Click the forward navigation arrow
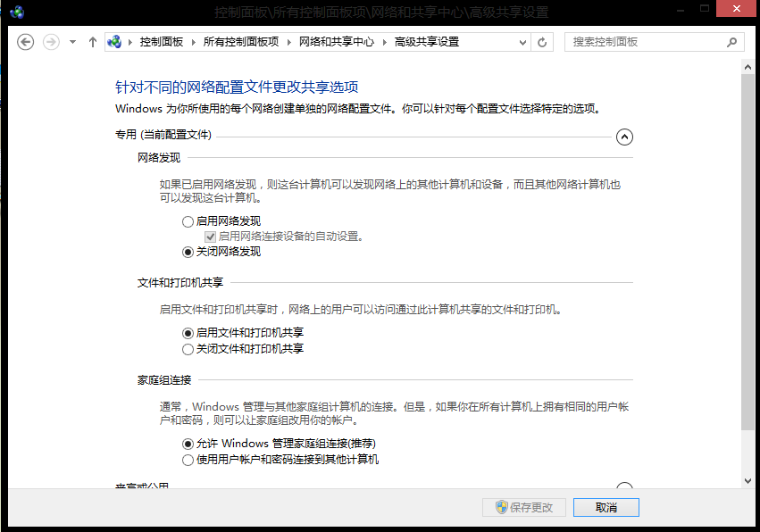Image resolution: width=760 pixels, height=532 pixels. click(x=52, y=42)
